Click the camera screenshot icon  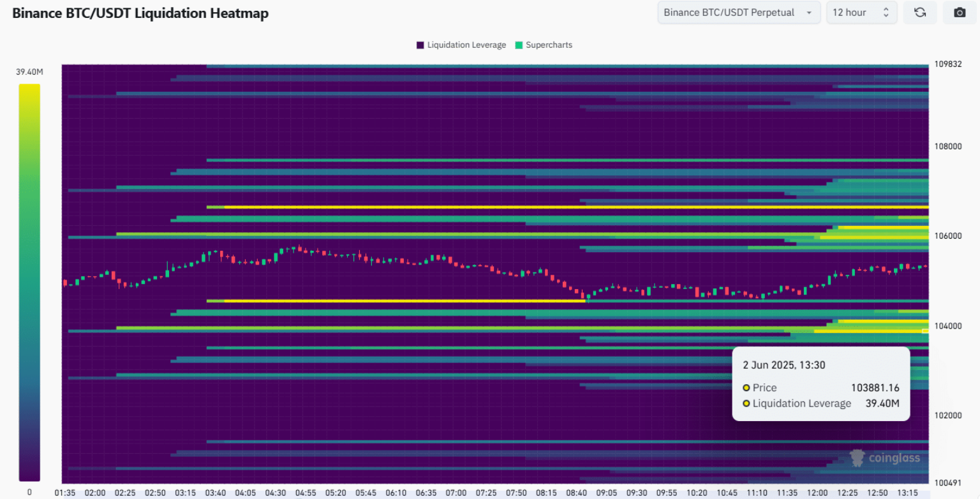tap(960, 12)
